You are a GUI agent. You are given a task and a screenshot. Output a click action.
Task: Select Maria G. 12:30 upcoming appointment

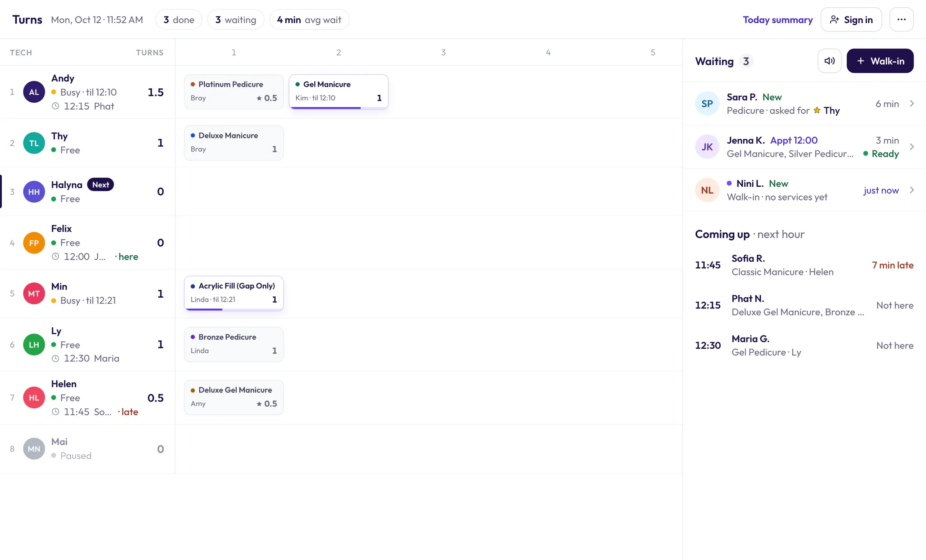point(804,346)
